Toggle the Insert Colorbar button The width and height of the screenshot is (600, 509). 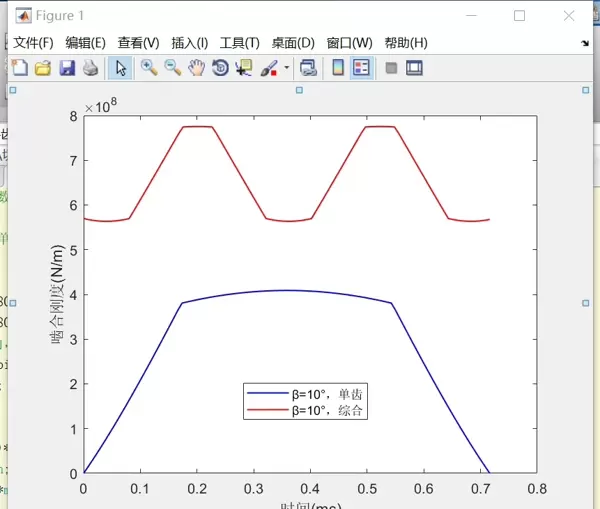tap(338, 68)
